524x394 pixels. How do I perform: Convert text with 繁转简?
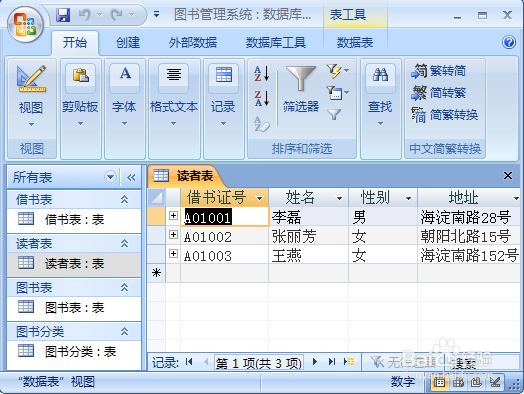[x=438, y=71]
